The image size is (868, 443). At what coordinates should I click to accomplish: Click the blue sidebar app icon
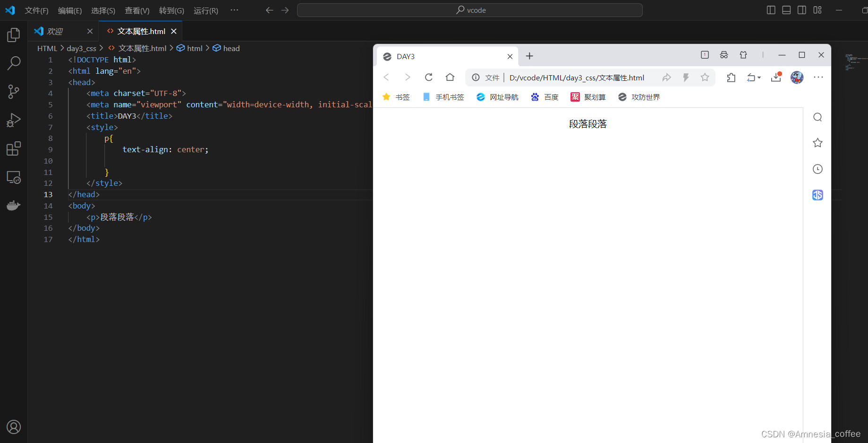click(x=817, y=195)
